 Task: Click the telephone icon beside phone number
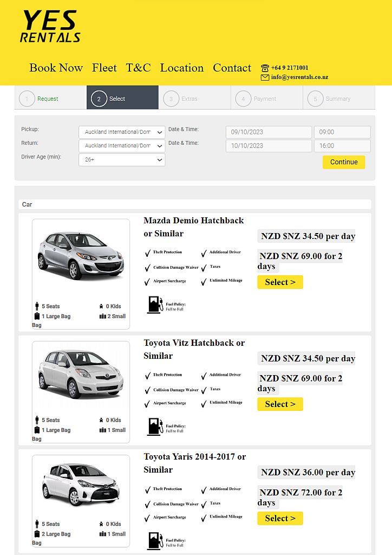tap(265, 68)
